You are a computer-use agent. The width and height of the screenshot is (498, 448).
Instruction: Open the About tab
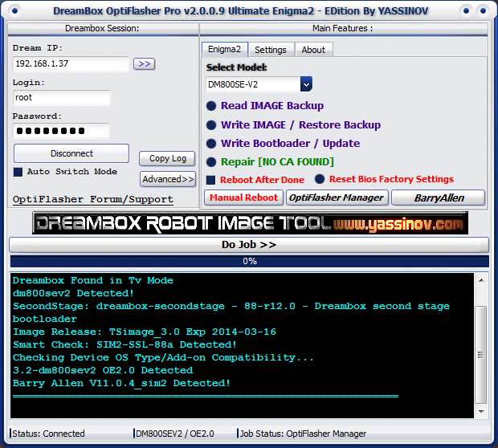(x=313, y=50)
